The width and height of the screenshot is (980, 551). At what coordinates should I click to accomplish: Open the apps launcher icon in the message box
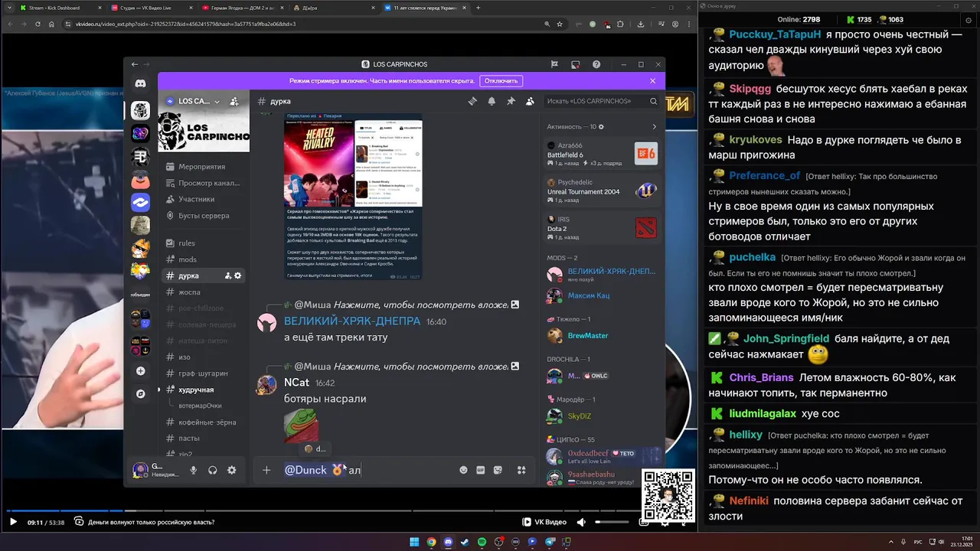click(x=521, y=470)
